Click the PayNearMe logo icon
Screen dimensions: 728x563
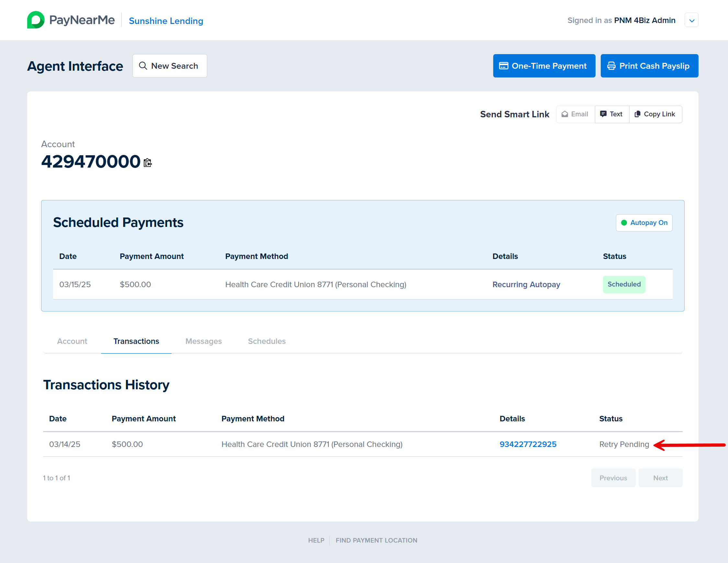point(36,20)
